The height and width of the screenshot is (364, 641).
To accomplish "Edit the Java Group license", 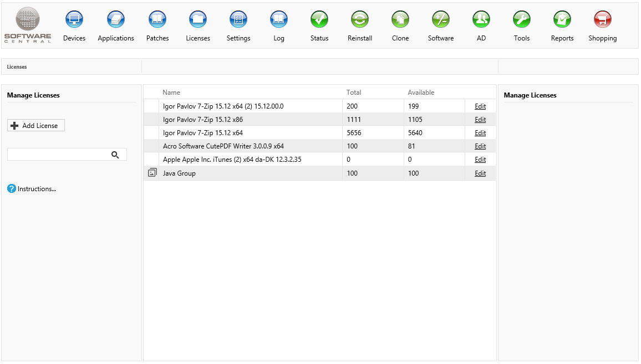I will [480, 173].
